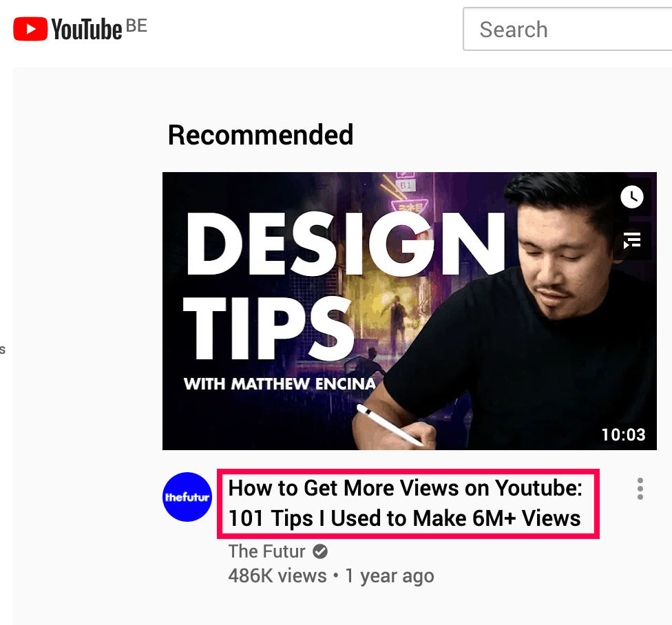Click the Watch Later clock icon

coord(631,197)
